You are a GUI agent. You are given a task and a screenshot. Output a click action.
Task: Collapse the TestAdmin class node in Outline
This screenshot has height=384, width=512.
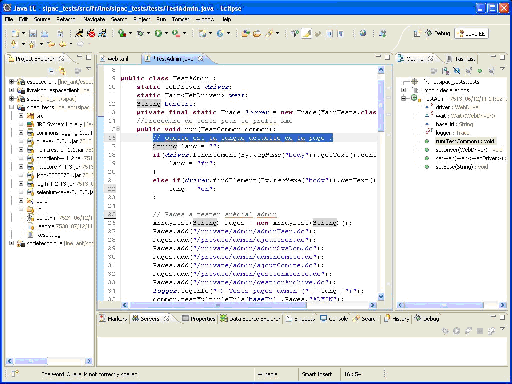coord(404,98)
